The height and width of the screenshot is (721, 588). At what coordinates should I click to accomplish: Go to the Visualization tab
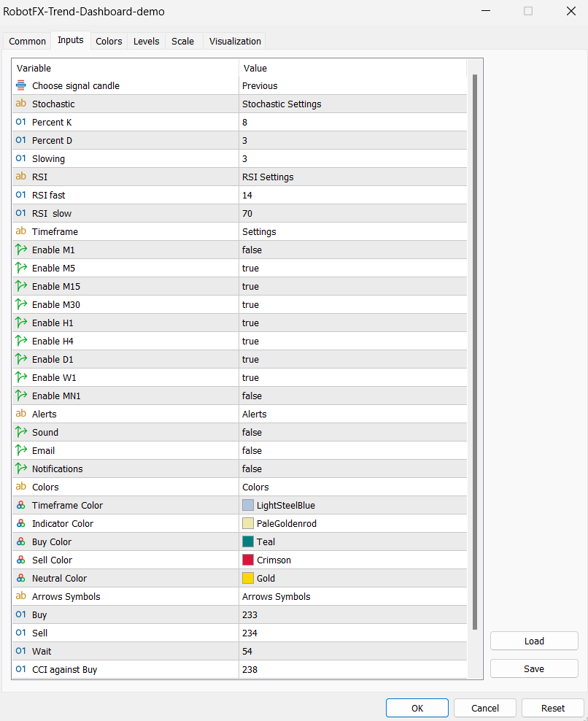235,41
